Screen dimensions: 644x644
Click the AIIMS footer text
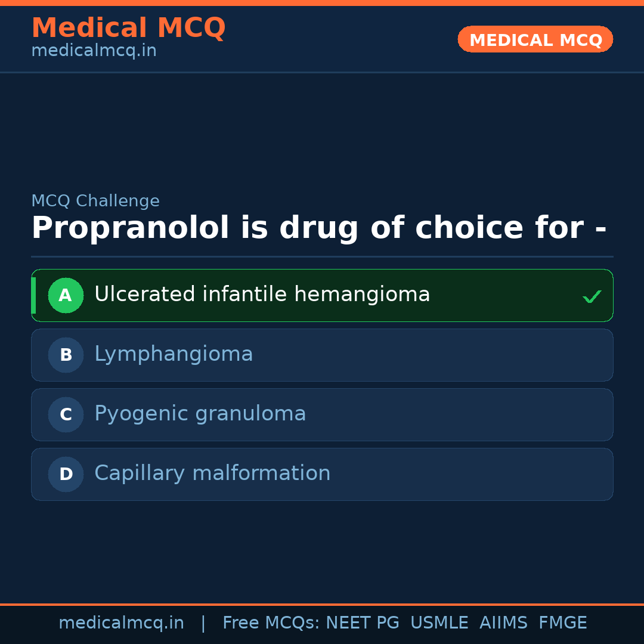point(503,623)
